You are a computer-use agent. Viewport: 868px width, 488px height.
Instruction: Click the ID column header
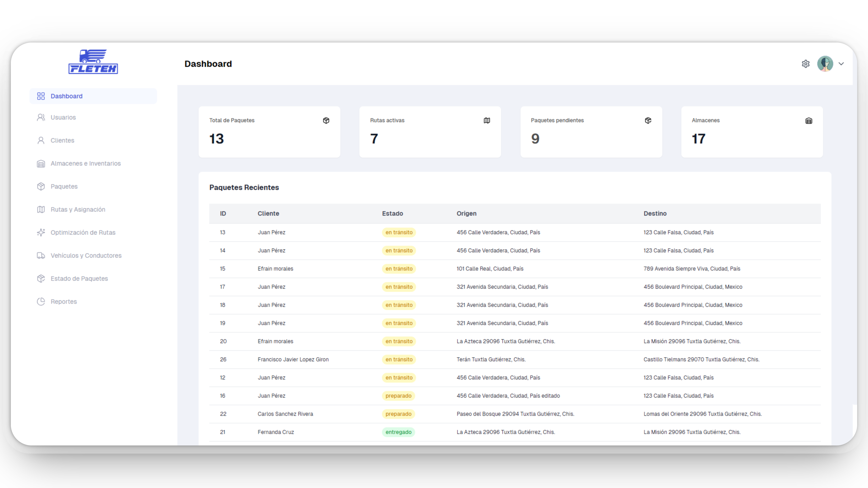[223, 214]
